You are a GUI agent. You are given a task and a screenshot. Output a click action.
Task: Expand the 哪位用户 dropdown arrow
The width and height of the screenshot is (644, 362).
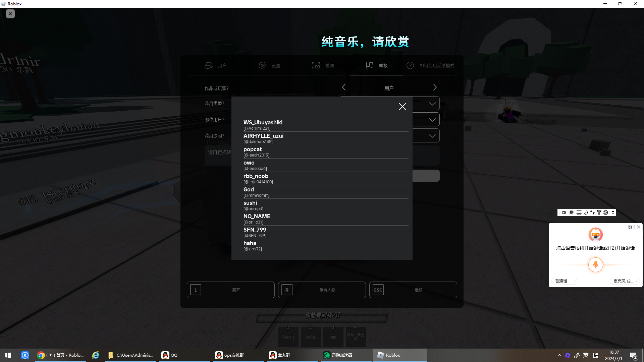(x=432, y=120)
